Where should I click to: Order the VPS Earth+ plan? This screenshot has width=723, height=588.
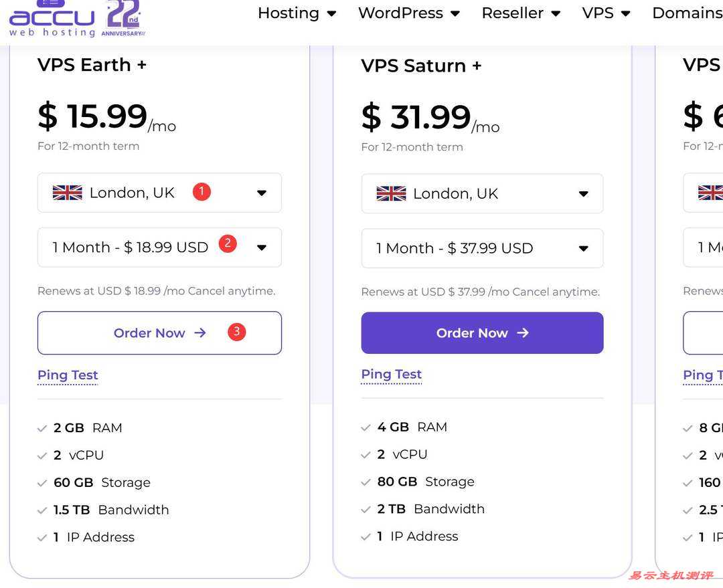(x=159, y=332)
